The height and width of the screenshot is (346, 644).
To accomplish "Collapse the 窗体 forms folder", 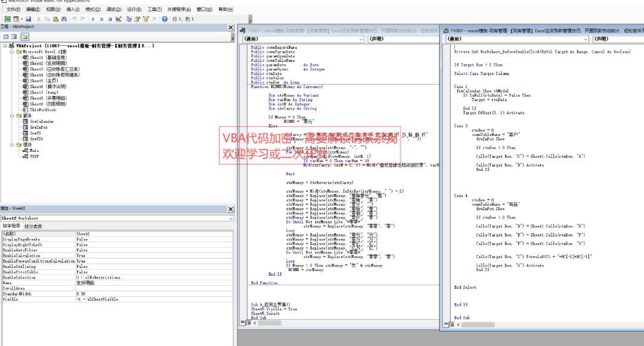I will pyautogui.click(x=11, y=116).
